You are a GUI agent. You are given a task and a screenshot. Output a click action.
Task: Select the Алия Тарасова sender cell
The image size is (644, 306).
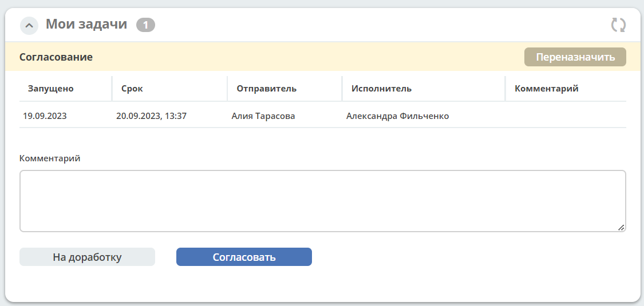pyautogui.click(x=263, y=116)
